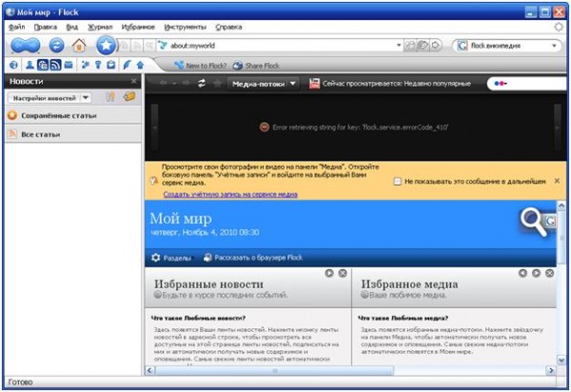This screenshot has height=392, width=571.
Task: Open the address bar history dropdown
Action: coord(399,46)
